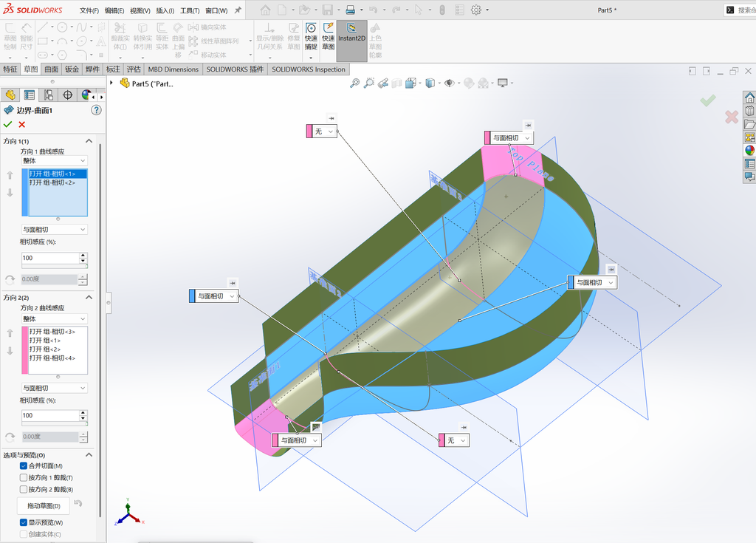Image resolution: width=756 pixels, height=543 pixels.
Task: Open the Appearances color ball task pane icon
Action: click(x=749, y=151)
